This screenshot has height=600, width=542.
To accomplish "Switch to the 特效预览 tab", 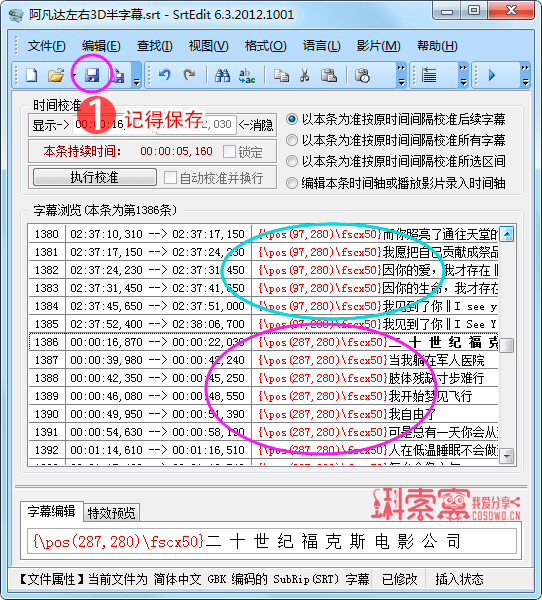I will coord(111,513).
